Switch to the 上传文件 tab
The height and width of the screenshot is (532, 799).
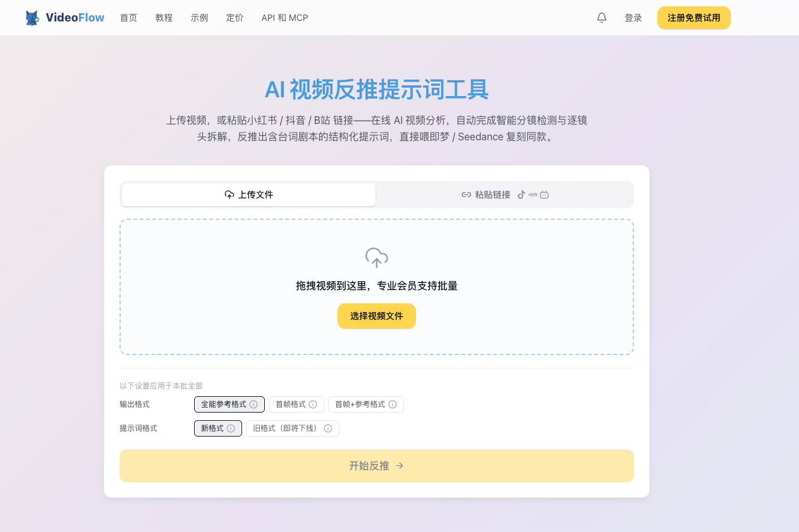pos(249,195)
